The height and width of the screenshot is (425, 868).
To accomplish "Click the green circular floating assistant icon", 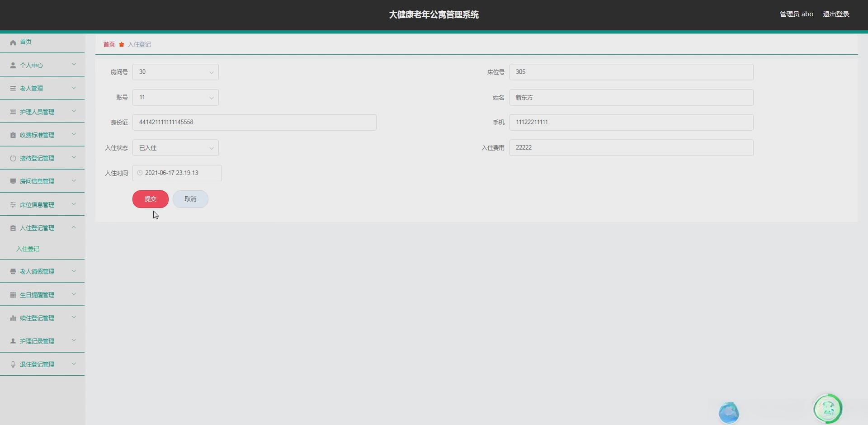I will [x=828, y=409].
